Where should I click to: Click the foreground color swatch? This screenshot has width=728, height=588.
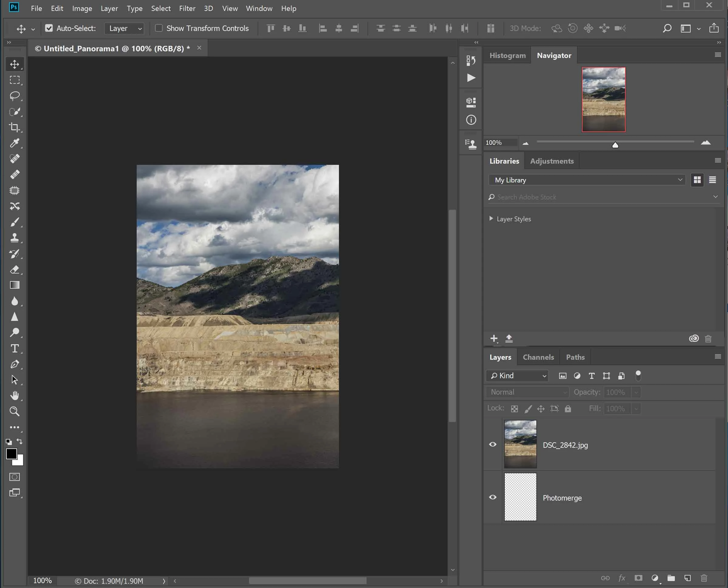click(x=11, y=454)
